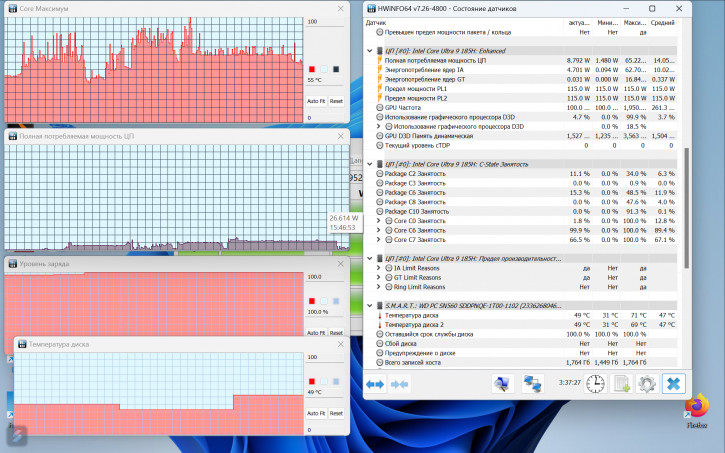Click the lightning icon of Энергопотребление ядер IA
Image resolution: width=725 pixels, height=453 pixels.
pyautogui.click(x=380, y=70)
